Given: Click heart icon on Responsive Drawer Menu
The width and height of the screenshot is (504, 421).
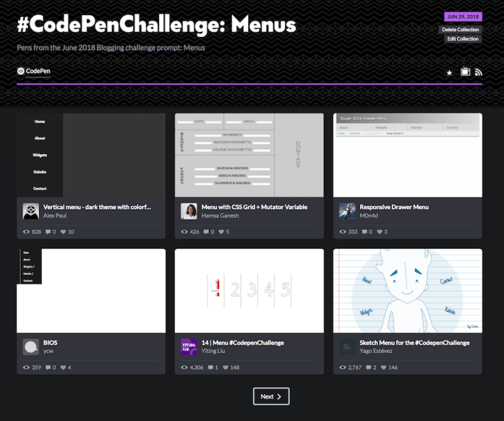Looking at the screenshot, I should click(x=380, y=232).
